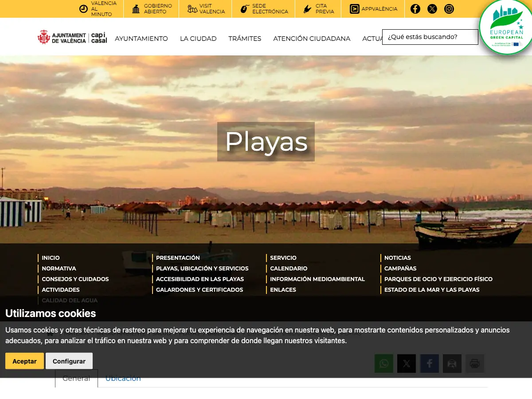Click the European Green Capital badge
Screen dimensions: 532x399
(x=506, y=27)
